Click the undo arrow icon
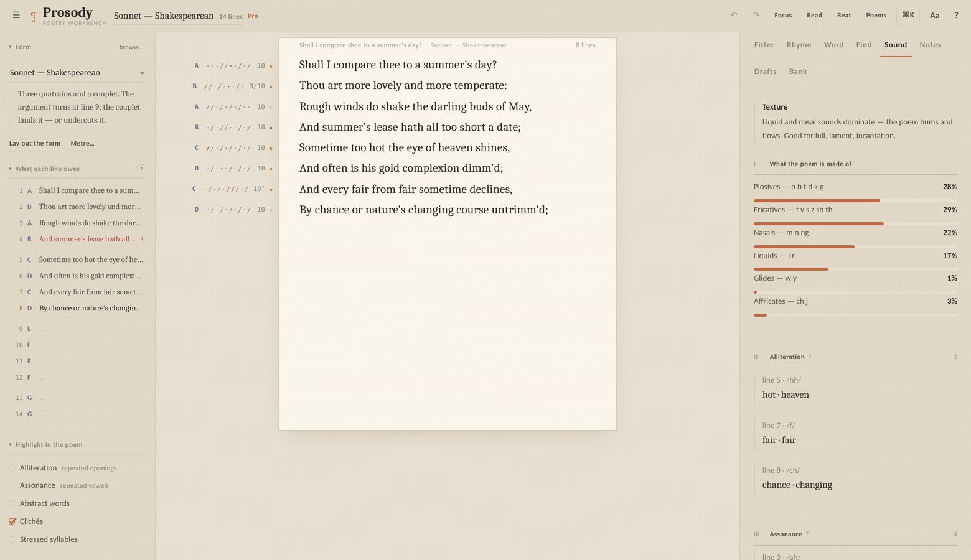Image resolution: width=971 pixels, height=560 pixels. tap(734, 15)
